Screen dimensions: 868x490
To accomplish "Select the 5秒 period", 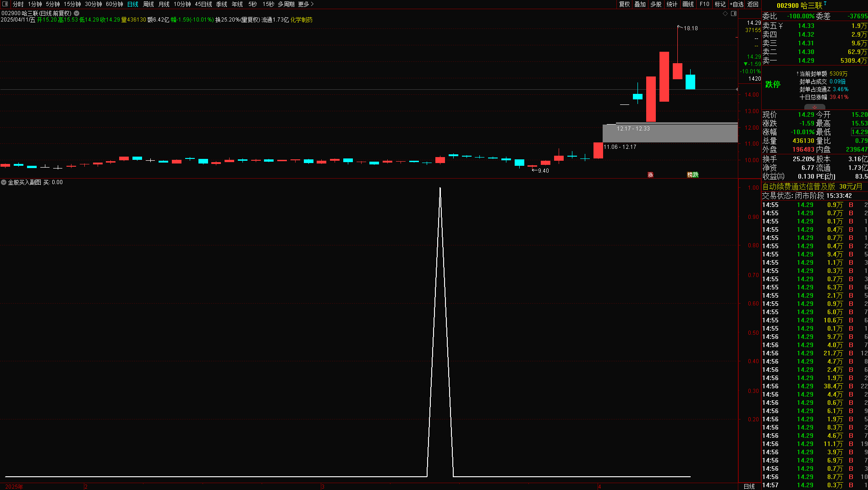I will (253, 4).
